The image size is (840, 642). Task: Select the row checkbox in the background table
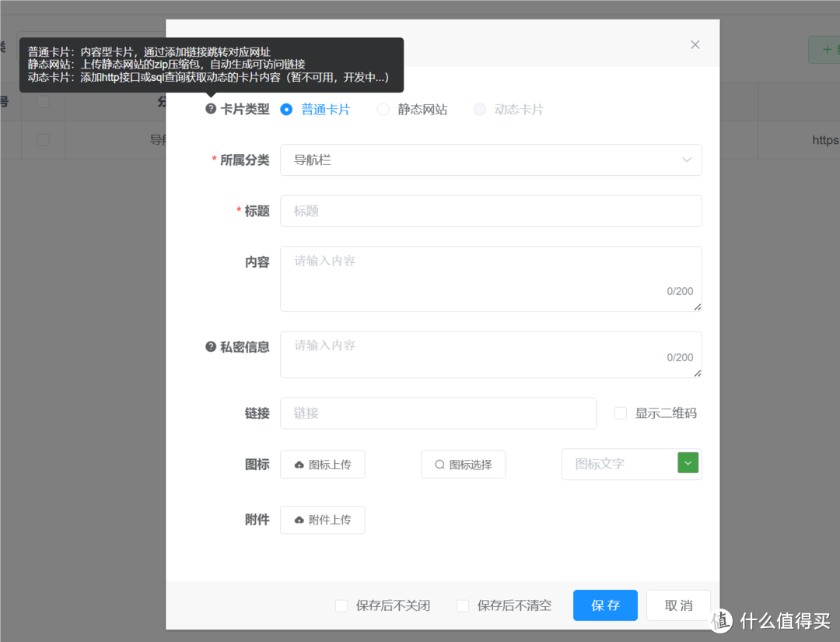coord(44,140)
